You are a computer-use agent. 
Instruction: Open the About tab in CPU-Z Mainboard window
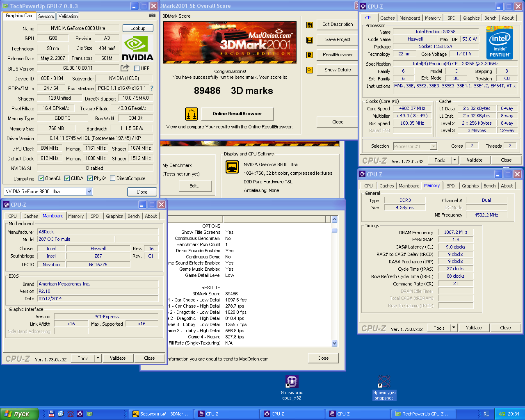click(151, 216)
